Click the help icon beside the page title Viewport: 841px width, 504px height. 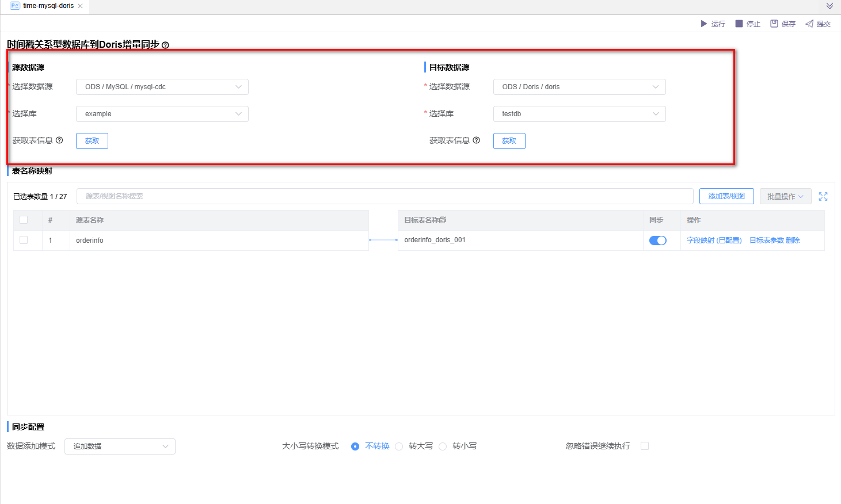pyautogui.click(x=165, y=45)
